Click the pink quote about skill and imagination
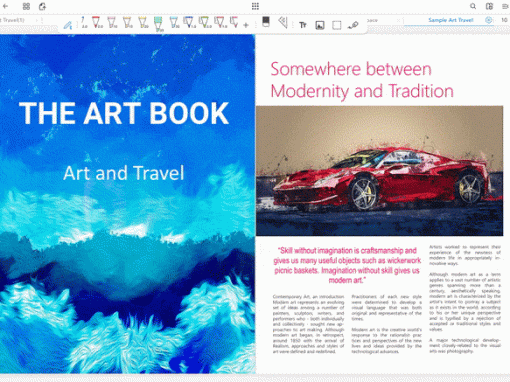Screen dimensions: 510x382 [347, 265]
